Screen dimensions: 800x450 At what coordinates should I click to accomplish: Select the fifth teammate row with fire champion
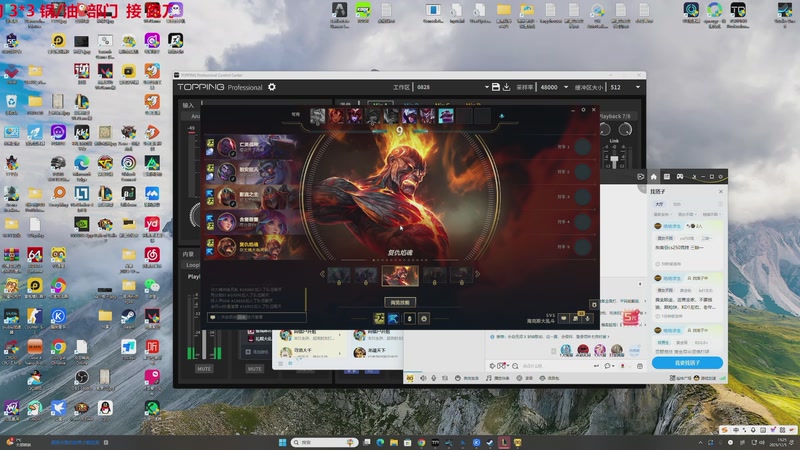pyautogui.click(x=253, y=247)
